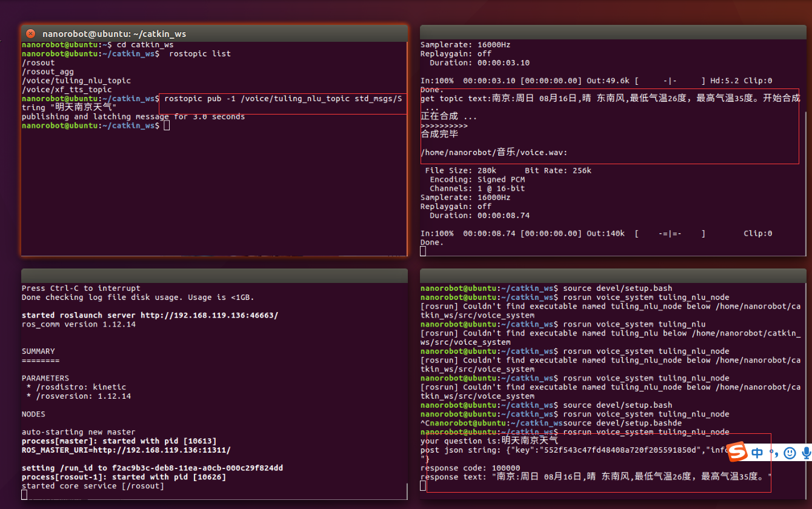Click 'process[rosout-1]: started with pid [10626]'
This screenshot has height=509, width=812.
pyautogui.click(x=124, y=477)
